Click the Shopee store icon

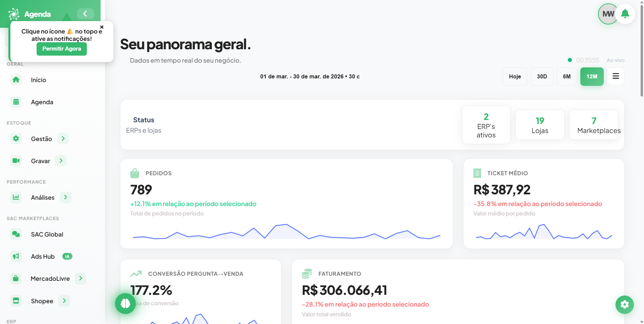click(16, 301)
